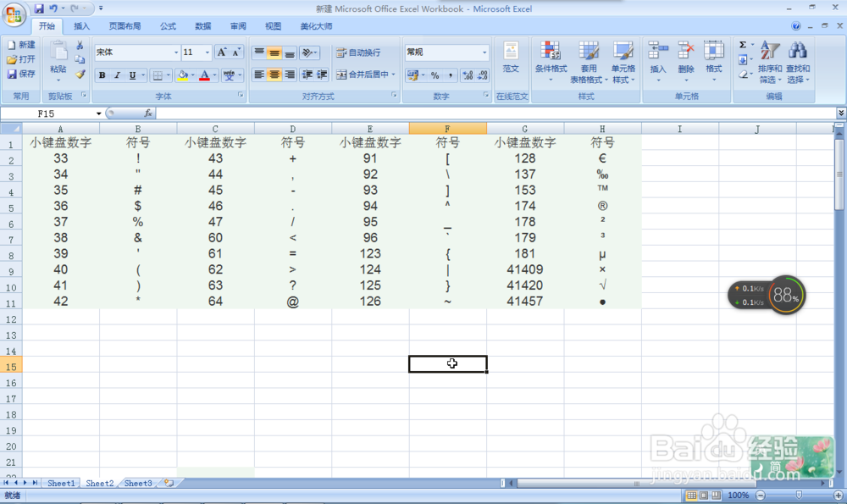Click the insert function fx icon
The height and width of the screenshot is (504, 847).
point(147,114)
